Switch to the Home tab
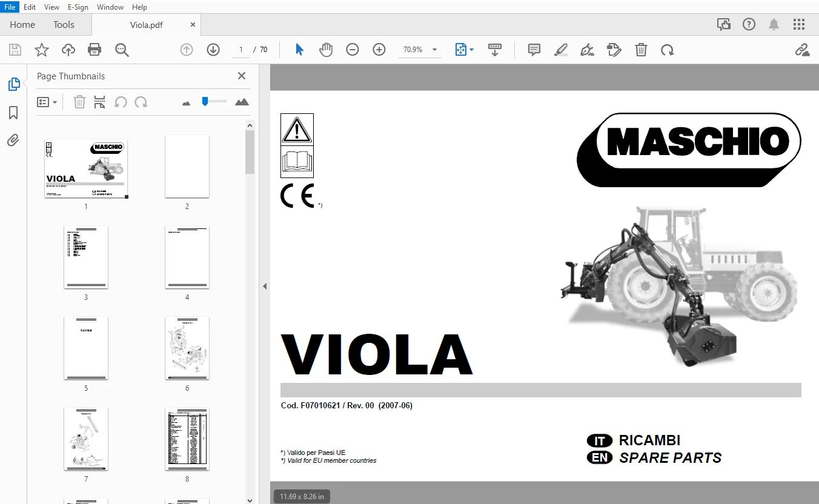 tap(22, 25)
